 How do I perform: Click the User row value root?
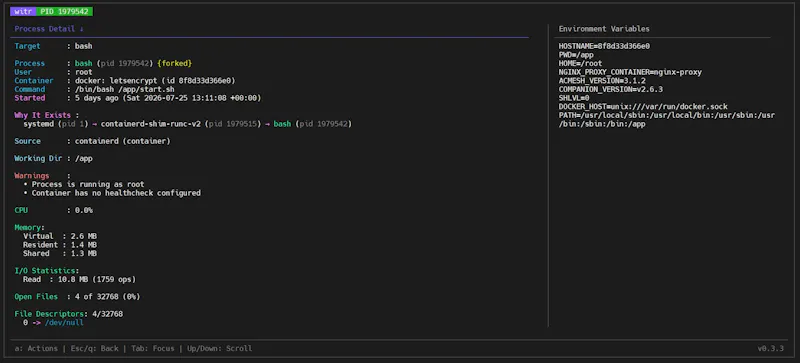coord(84,72)
